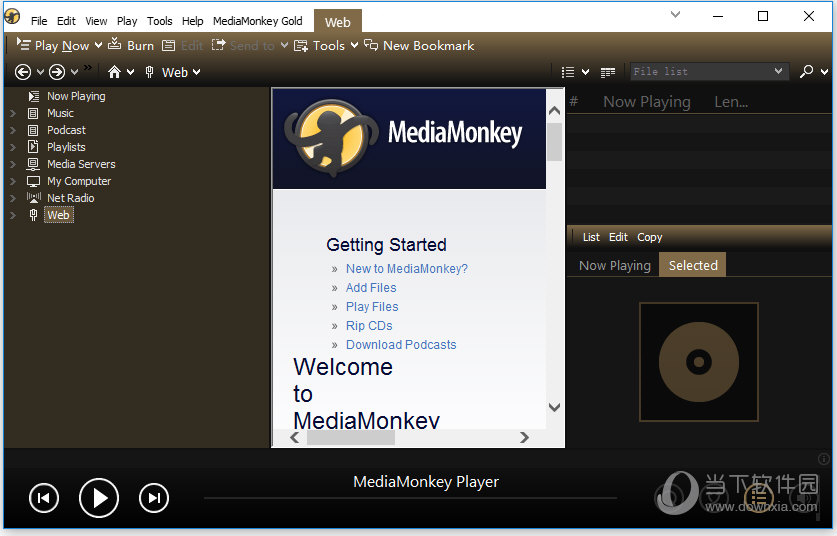Go back with the left arrow
Image resolution: width=837 pixels, height=536 pixels.
point(22,72)
